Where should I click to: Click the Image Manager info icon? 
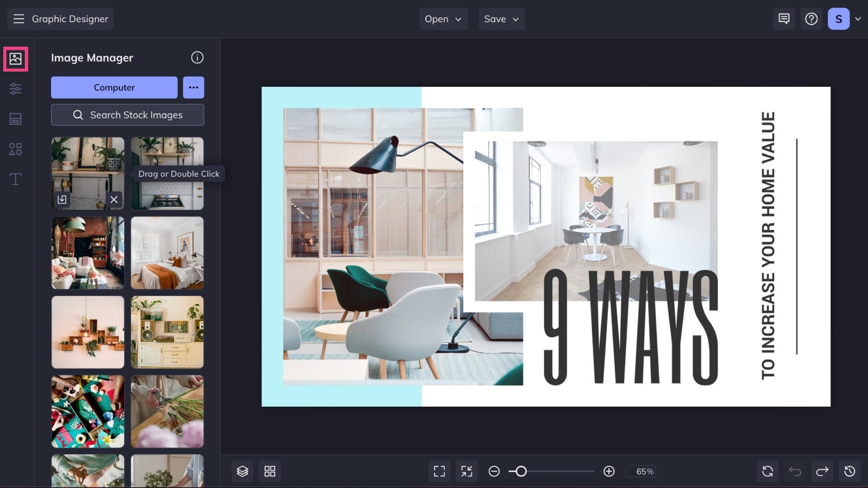coord(198,57)
